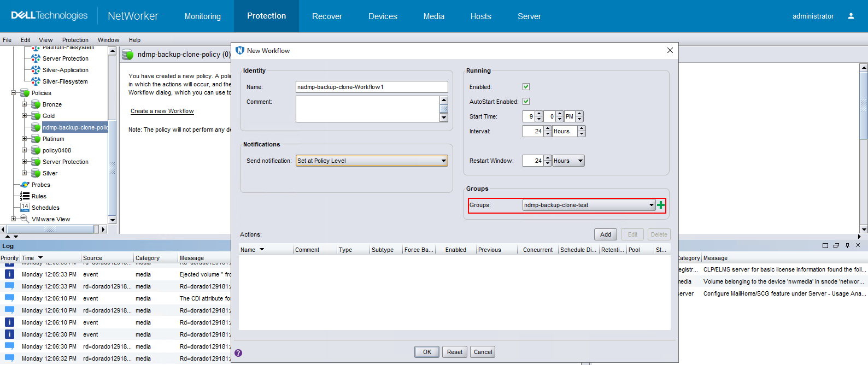The image size is (868, 365).
Task: Click the restore icon in the right log panel
Action: pos(836,245)
